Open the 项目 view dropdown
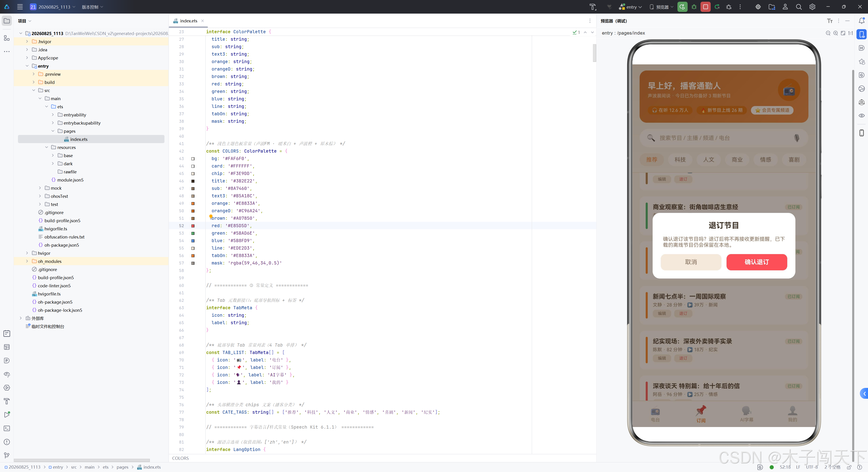The image size is (868, 472). pyautogui.click(x=25, y=21)
